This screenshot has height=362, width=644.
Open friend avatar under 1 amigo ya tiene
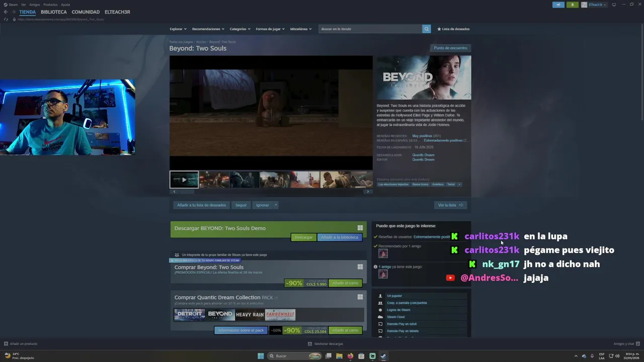pyautogui.click(x=383, y=274)
